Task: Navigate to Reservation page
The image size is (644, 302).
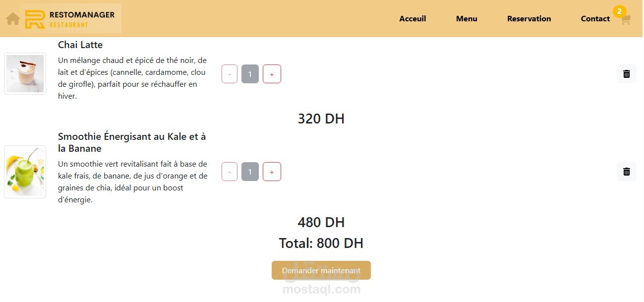Action: [x=529, y=19]
